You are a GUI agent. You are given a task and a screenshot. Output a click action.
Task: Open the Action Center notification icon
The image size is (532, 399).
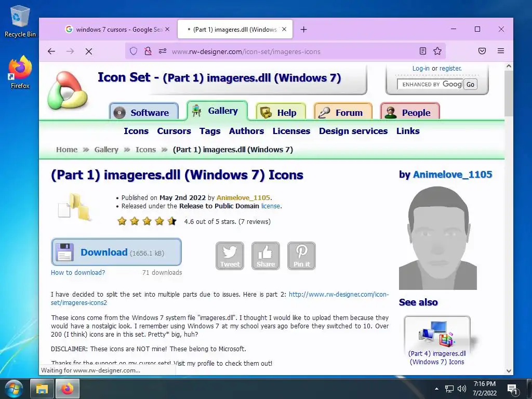512,389
